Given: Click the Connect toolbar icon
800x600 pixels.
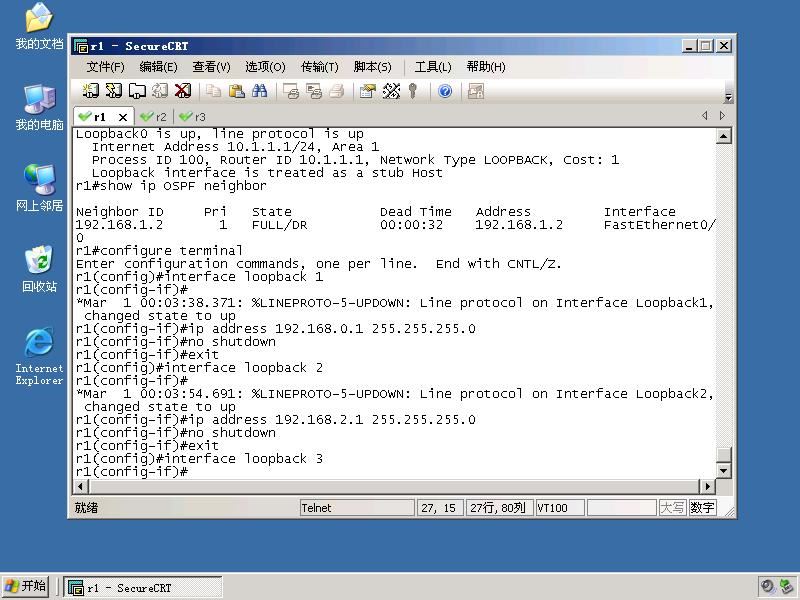Looking at the screenshot, I should [90, 91].
